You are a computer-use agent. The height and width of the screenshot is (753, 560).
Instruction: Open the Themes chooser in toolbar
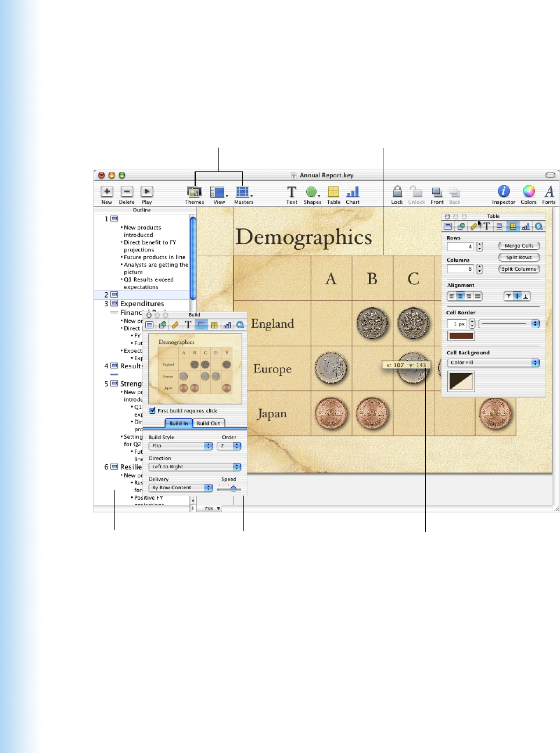tap(194, 193)
